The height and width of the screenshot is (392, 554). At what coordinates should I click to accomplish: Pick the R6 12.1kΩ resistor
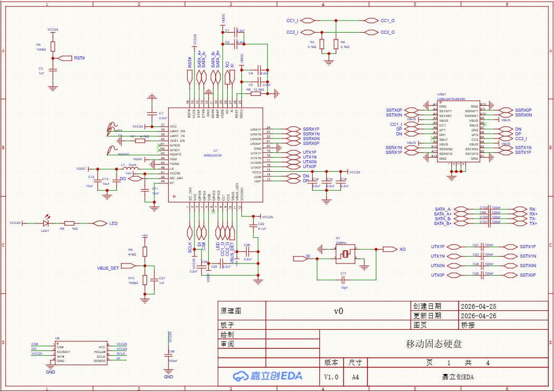pyautogui.click(x=256, y=94)
